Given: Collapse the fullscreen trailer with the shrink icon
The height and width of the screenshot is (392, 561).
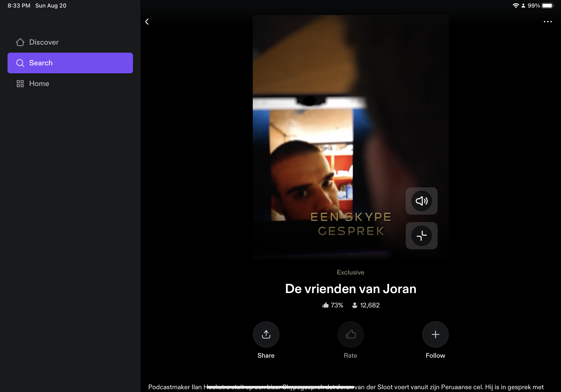Looking at the screenshot, I should [421, 235].
